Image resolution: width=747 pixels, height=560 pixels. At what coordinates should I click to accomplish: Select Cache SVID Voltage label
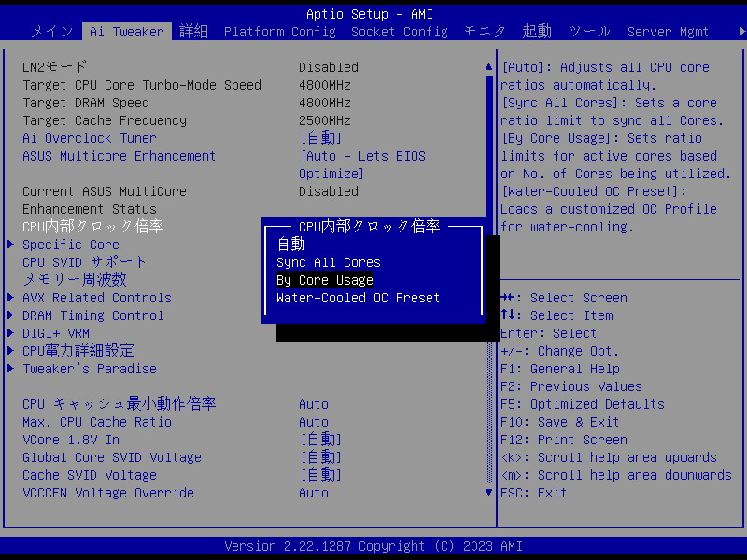click(x=90, y=475)
